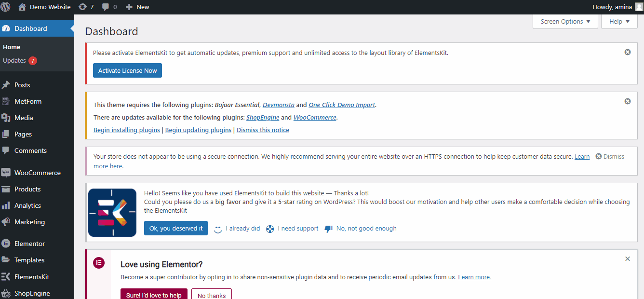Click Begin installing plugins link
The image size is (644, 299).
pos(127,130)
